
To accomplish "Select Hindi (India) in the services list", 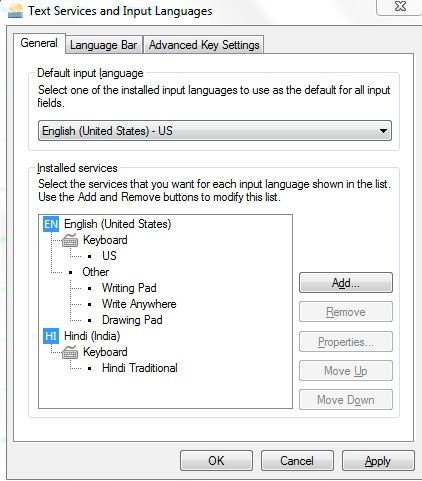I will click(x=92, y=336).
